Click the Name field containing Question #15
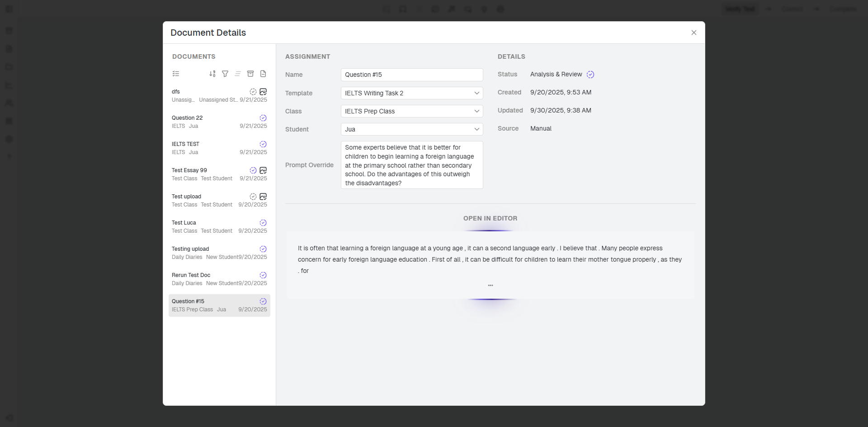 tap(411, 75)
